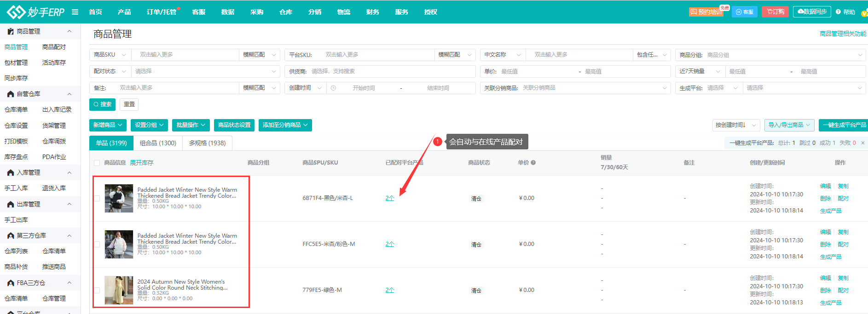Screen dimensions: 868x314
Task: Click the 入库管理 house icon
Action: pyautogui.click(x=11, y=172)
